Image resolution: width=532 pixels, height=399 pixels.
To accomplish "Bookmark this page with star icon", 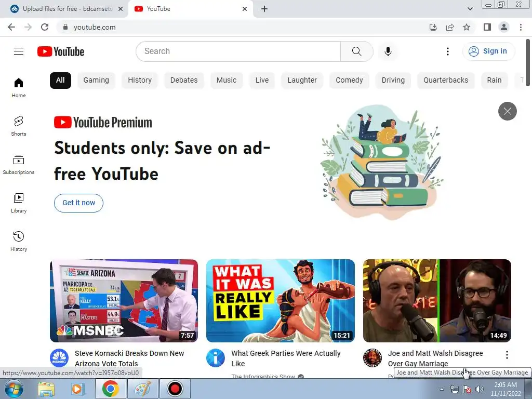I will point(467,27).
